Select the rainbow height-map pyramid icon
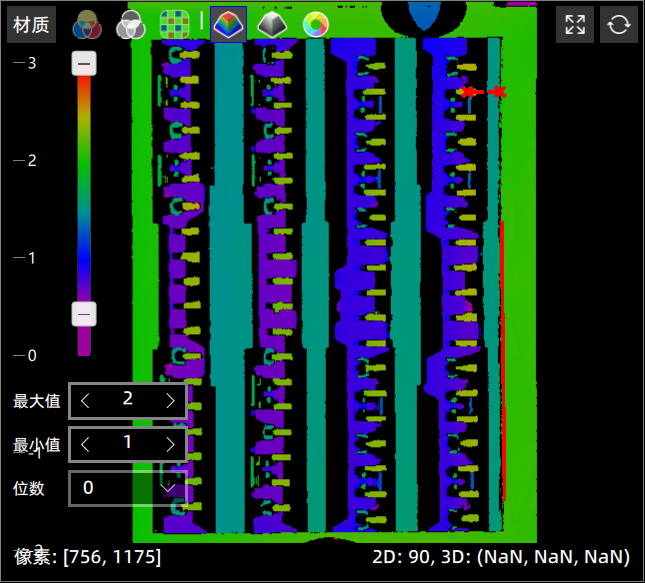 coord(228,25)
